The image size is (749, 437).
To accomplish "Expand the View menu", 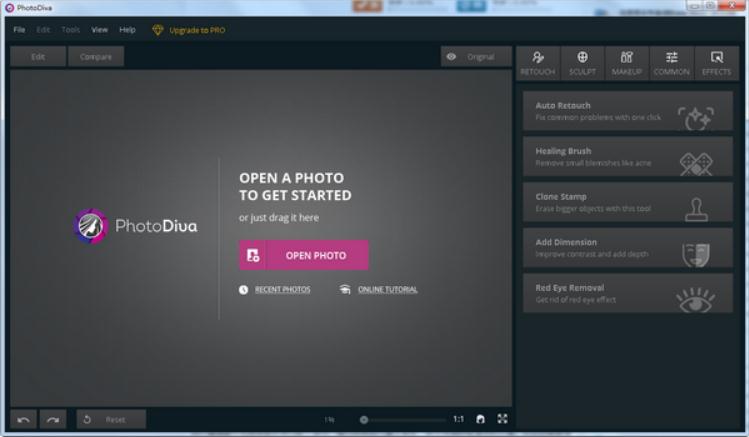I will click(x=100, y=30).
